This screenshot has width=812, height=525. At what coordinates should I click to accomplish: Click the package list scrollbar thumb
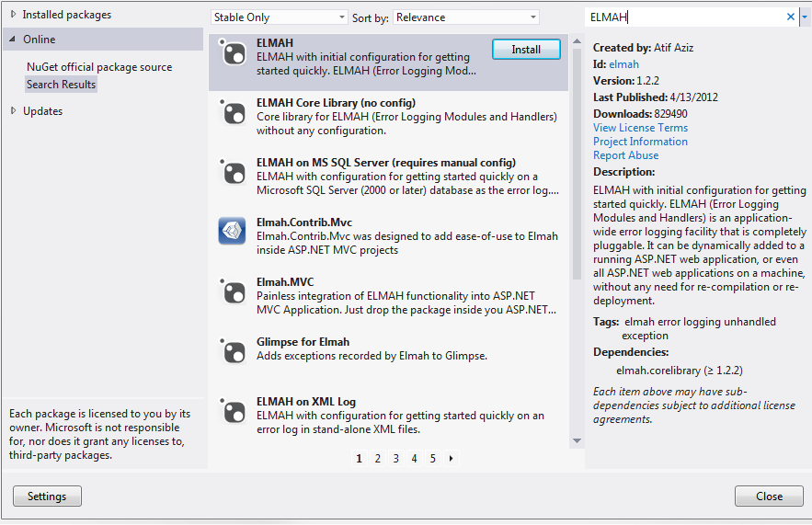[577, 164]
